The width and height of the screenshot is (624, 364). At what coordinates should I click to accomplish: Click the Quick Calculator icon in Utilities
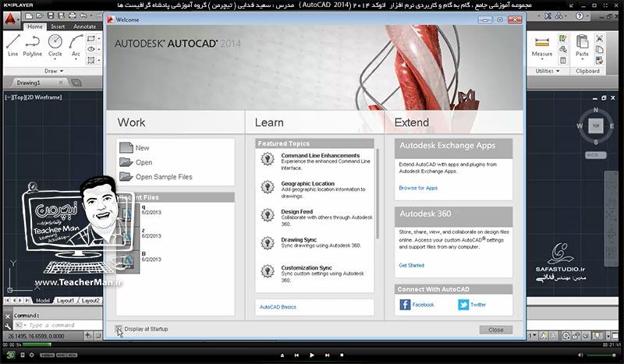tap(562, 61)
